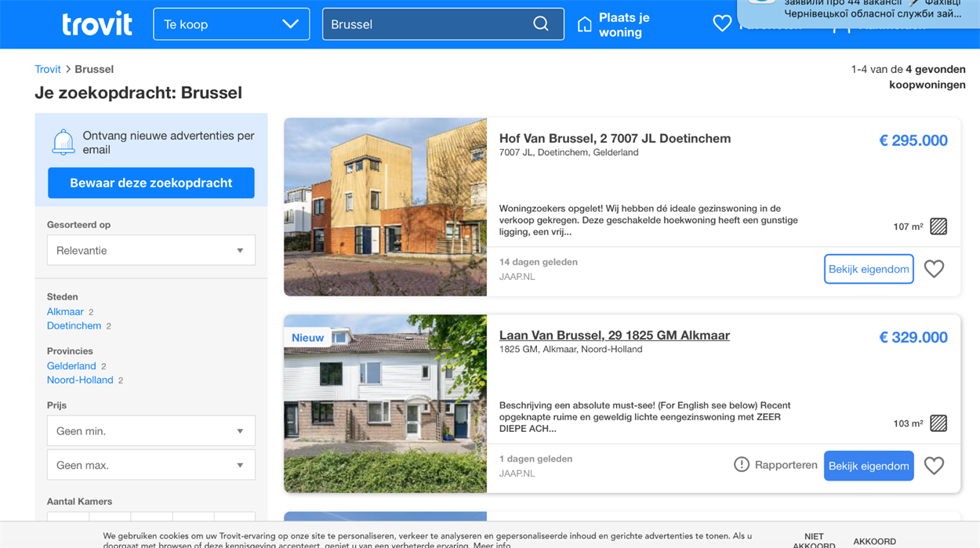980x548 pixels.
Task: Favorite the Laan Van Brussel listing heart
Action: point(934,466)
